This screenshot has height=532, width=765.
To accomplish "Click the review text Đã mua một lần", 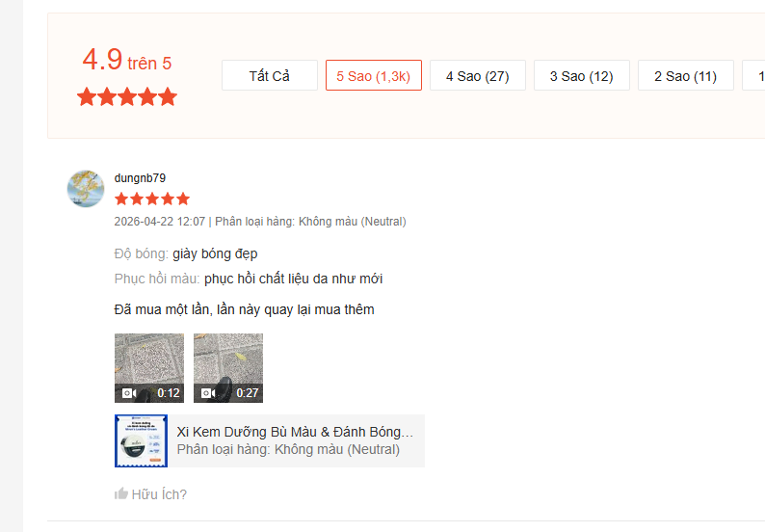I will pos(244,309).
